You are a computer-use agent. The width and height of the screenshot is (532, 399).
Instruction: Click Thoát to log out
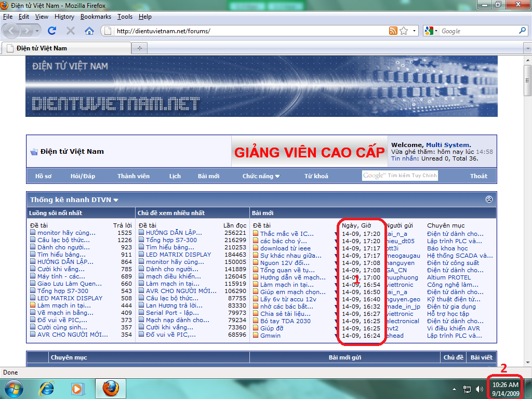pos(478,176)
